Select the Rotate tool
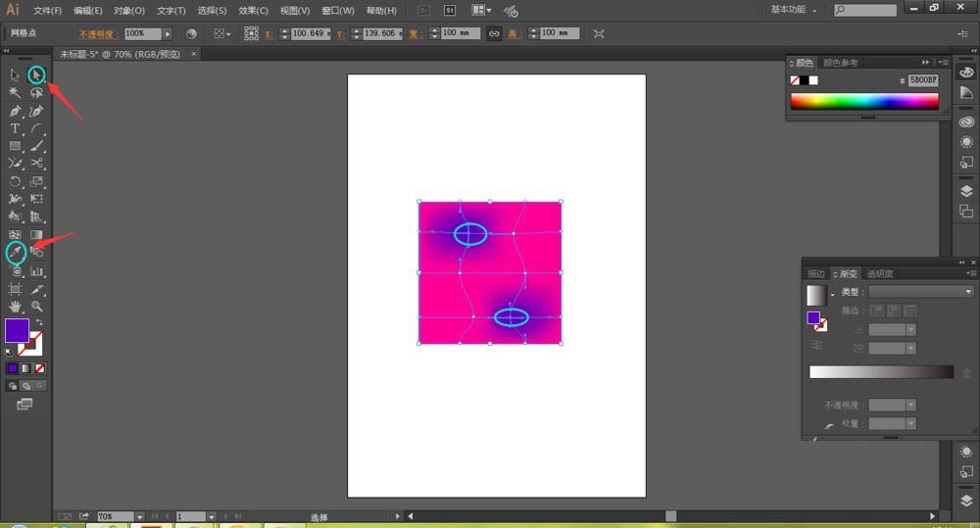Image resolution: width=980 pixels, height=528 pixels. [x=15, y=182]
